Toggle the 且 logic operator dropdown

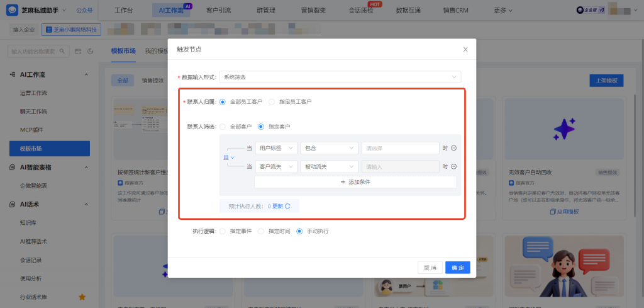(229, 157)
